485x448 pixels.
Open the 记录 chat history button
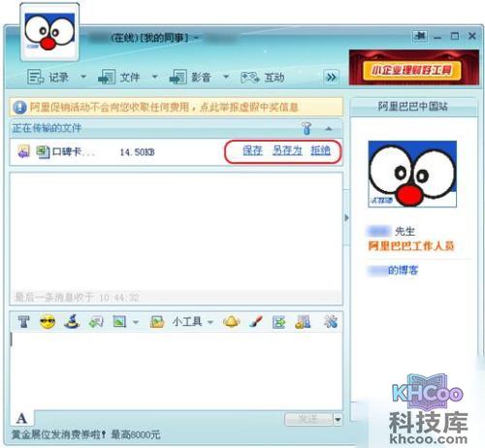click(48, 78)
